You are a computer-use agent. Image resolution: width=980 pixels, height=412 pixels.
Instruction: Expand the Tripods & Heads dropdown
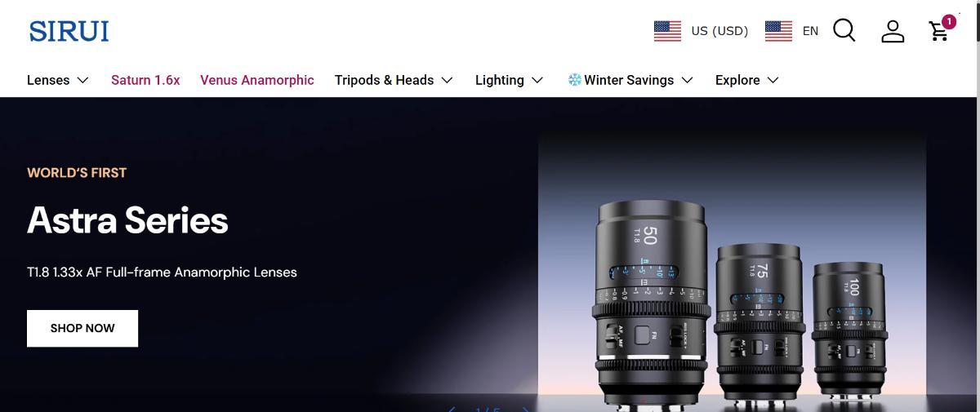[394, 80]
